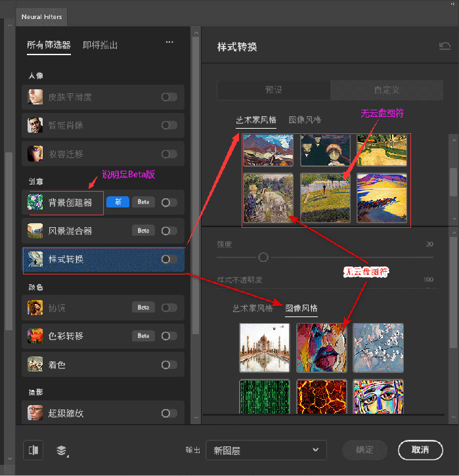Click the 确定 button

[364, 450]
